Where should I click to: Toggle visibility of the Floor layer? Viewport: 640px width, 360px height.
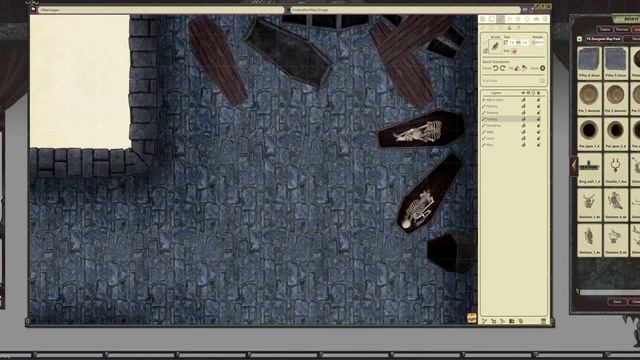[523, 145]
